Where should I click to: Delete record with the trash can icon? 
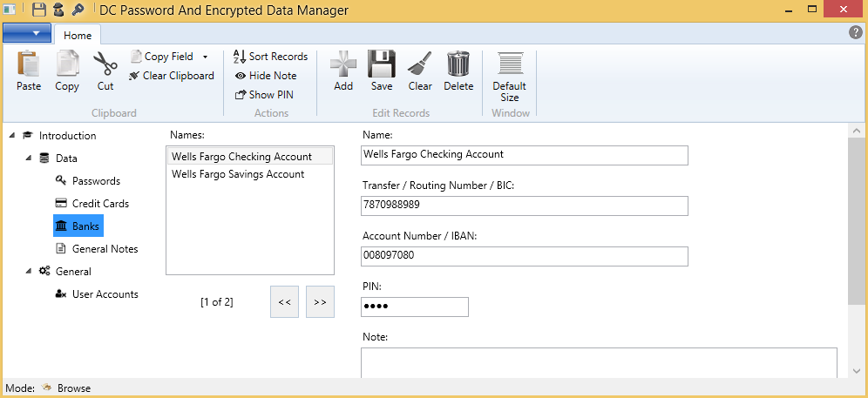[x=458, y=64]
